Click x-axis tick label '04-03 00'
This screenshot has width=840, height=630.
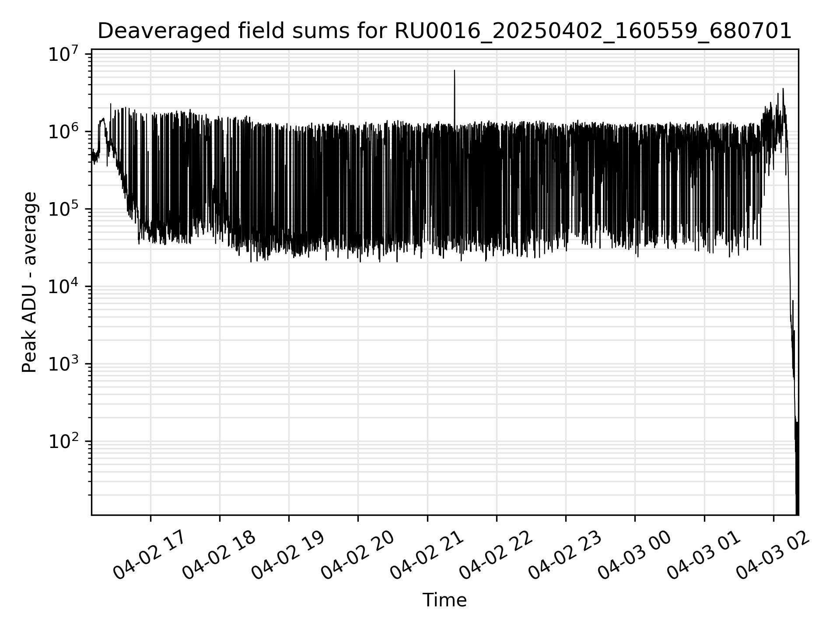[x=634, y=556]
